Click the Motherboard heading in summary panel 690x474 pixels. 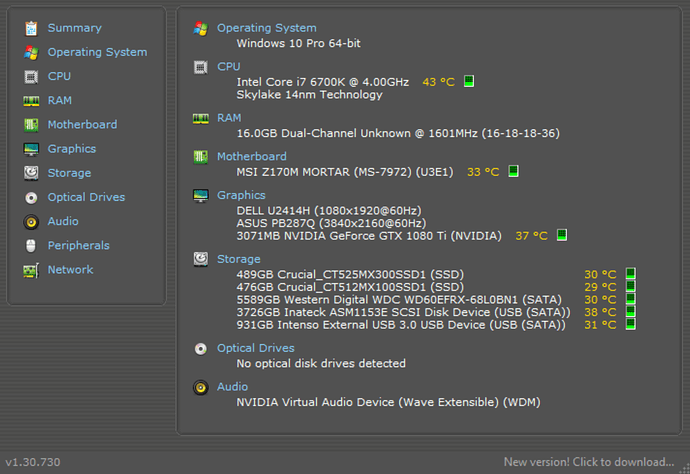tap(251, 156)
